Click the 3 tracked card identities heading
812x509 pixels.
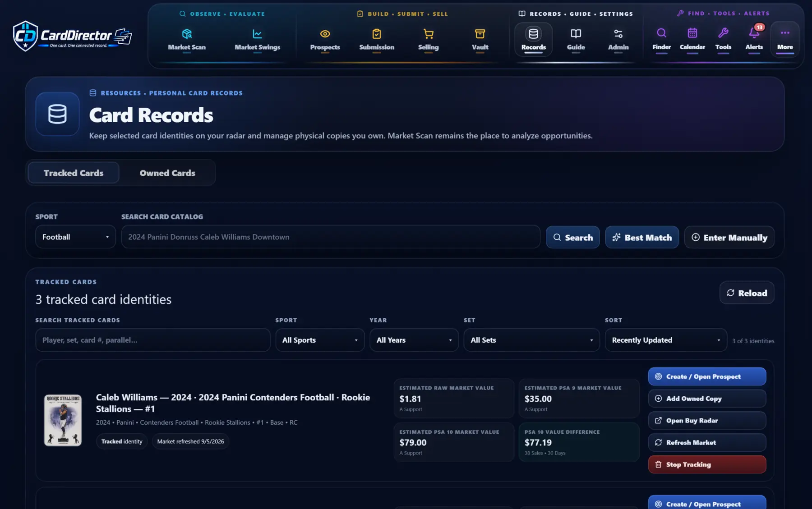click(103, 299)
